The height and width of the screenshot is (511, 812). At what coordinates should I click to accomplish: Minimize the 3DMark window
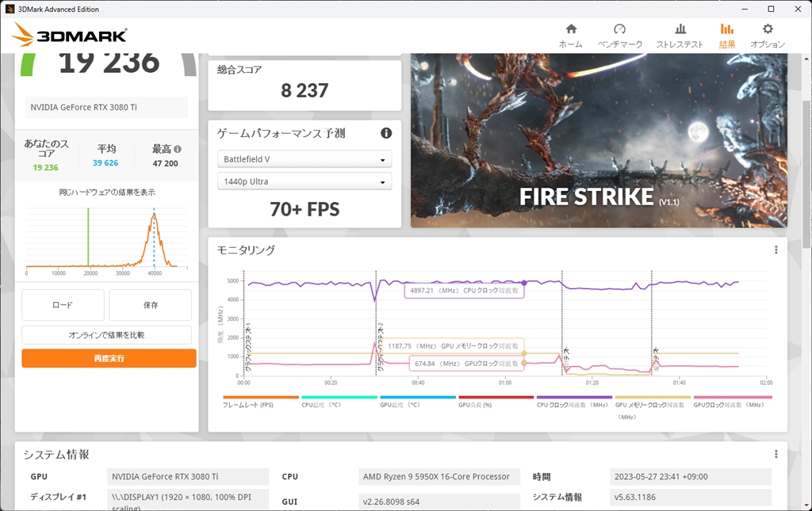(745, 9)
